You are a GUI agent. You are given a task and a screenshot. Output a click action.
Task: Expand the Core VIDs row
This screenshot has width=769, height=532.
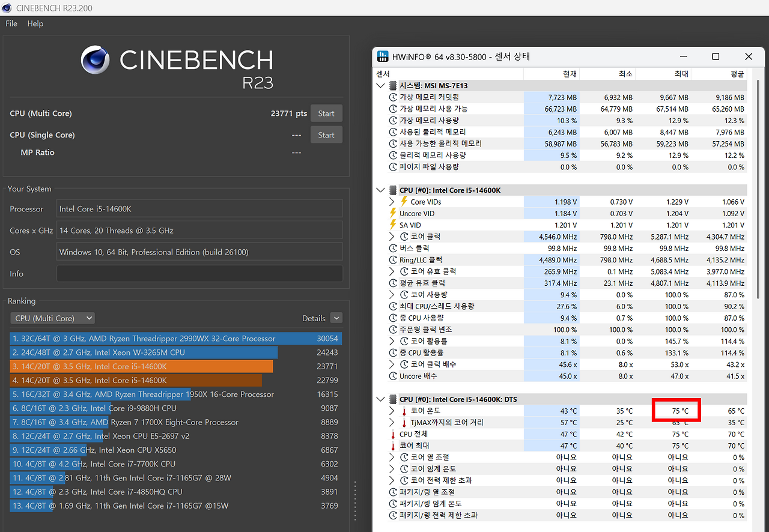click(x=392, y=202)
